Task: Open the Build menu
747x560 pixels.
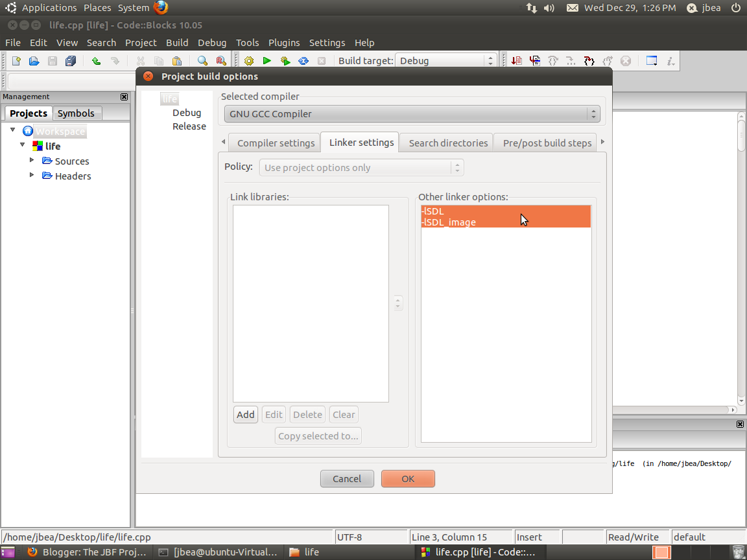Action: click(177, 42)
